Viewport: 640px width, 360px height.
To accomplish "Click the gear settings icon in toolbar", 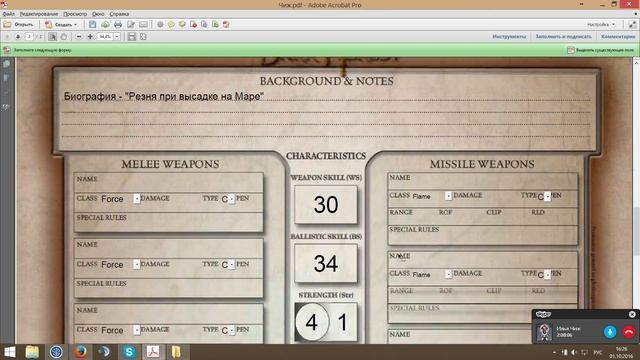I will (160, 24).
